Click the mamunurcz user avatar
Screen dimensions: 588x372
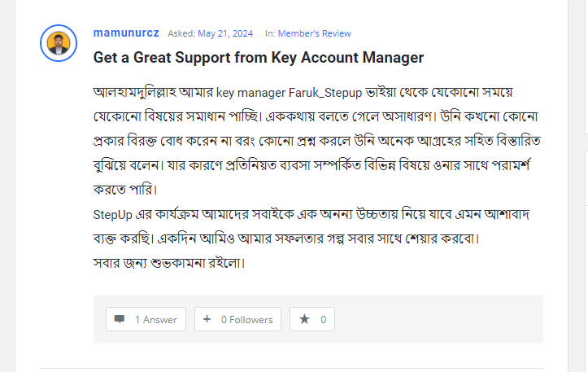coord(58,43)
